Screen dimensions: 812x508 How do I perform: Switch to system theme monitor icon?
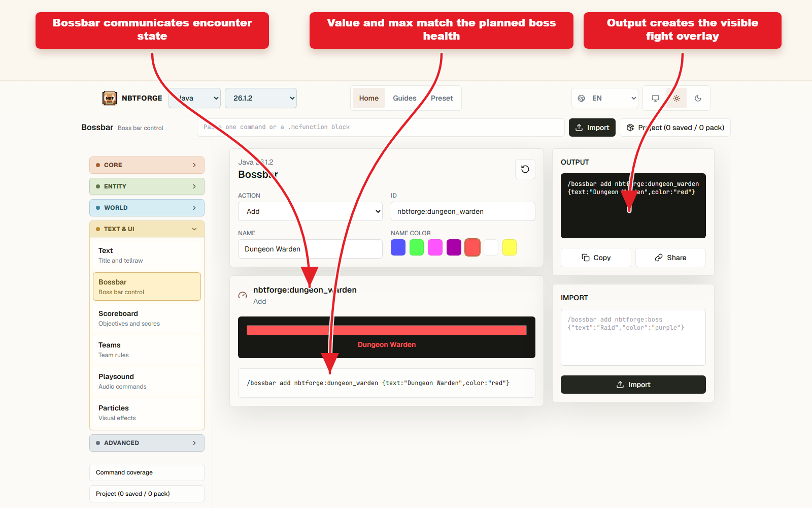click(655, 98)
